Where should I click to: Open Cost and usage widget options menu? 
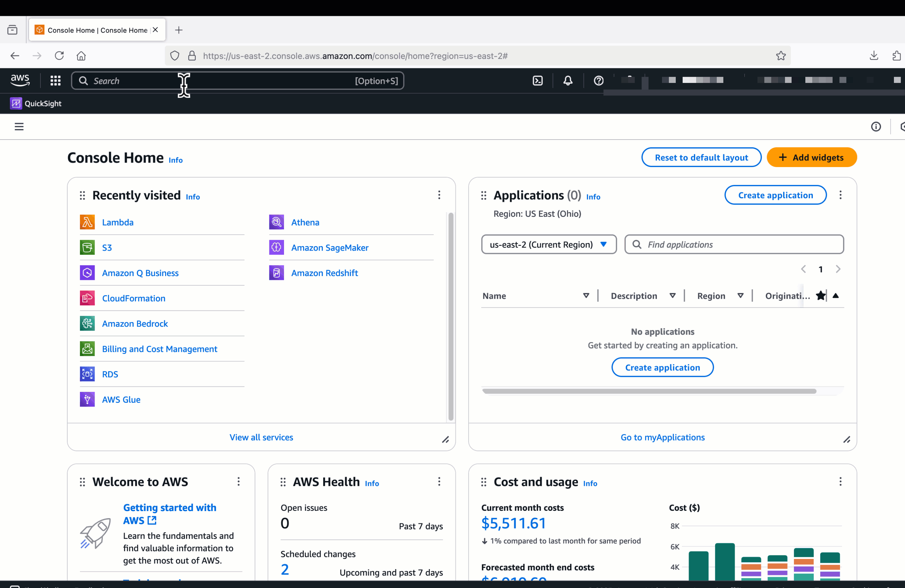pyautogui.click(x=840, y=481)
